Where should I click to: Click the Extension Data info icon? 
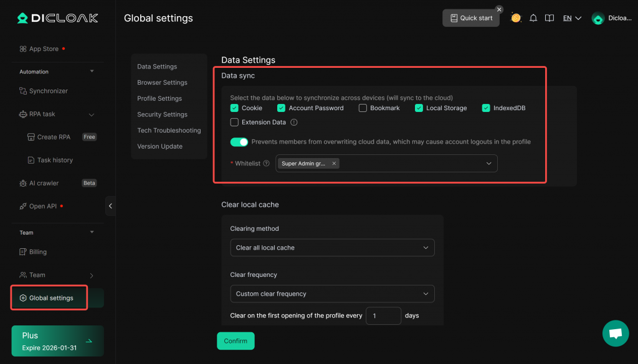pyautogui.click(x=294, y=123)
